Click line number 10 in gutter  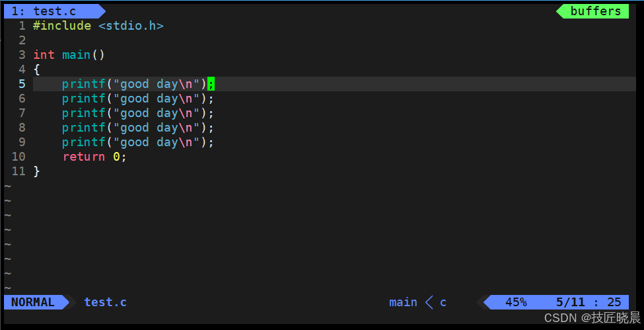click(x=18, y=156)
